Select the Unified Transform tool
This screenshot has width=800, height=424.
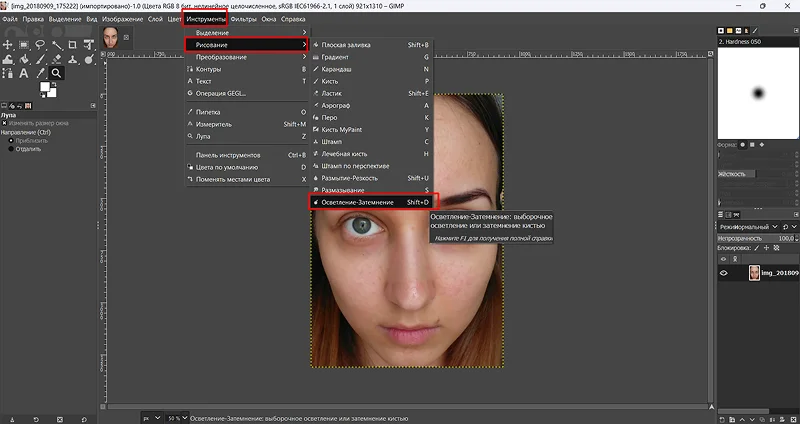coord(89,45)
